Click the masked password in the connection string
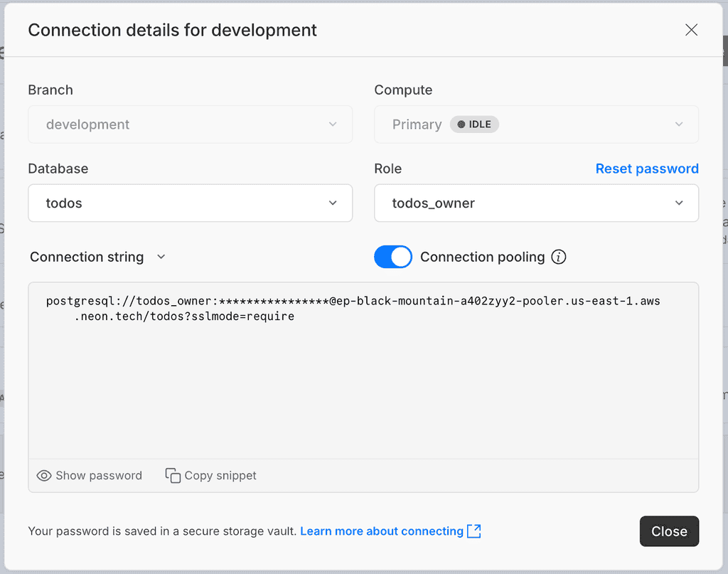Viewport: 728px width, 574px height. 274,301
